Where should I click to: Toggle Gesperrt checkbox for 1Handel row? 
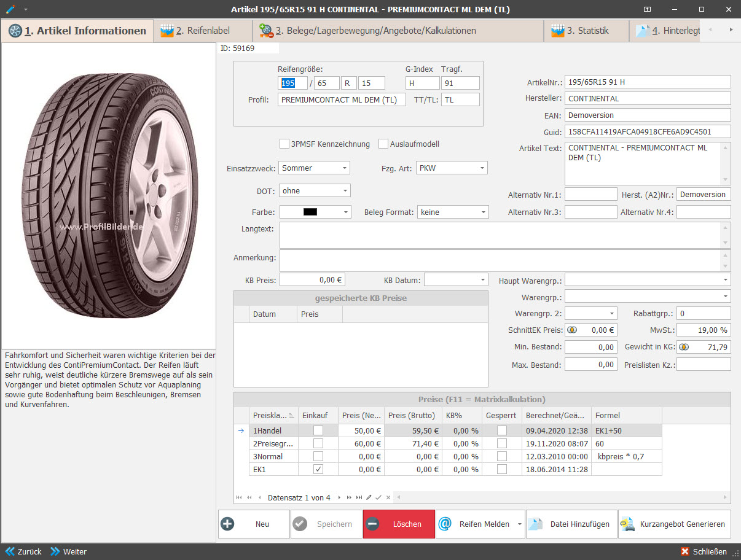(x=502, y=430)
